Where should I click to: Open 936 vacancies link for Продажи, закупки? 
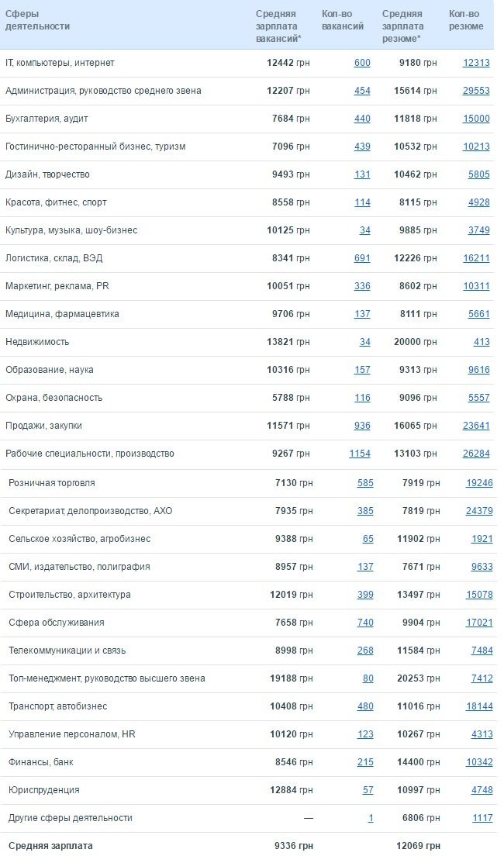point(362,426)
